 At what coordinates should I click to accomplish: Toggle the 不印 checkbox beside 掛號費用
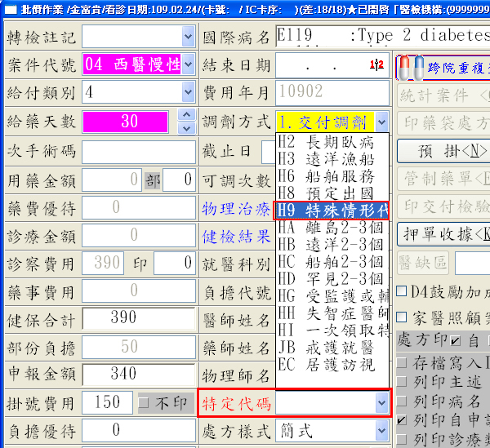(144, 403)
